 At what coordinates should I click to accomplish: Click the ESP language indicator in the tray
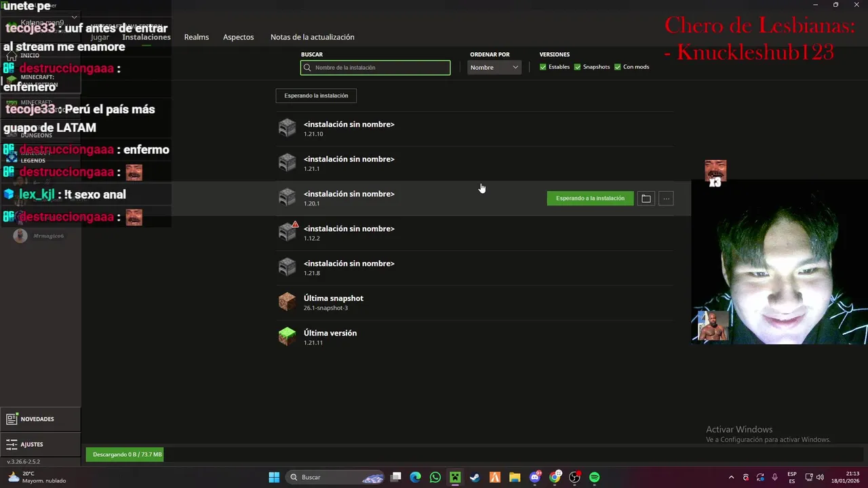(792, 477)
